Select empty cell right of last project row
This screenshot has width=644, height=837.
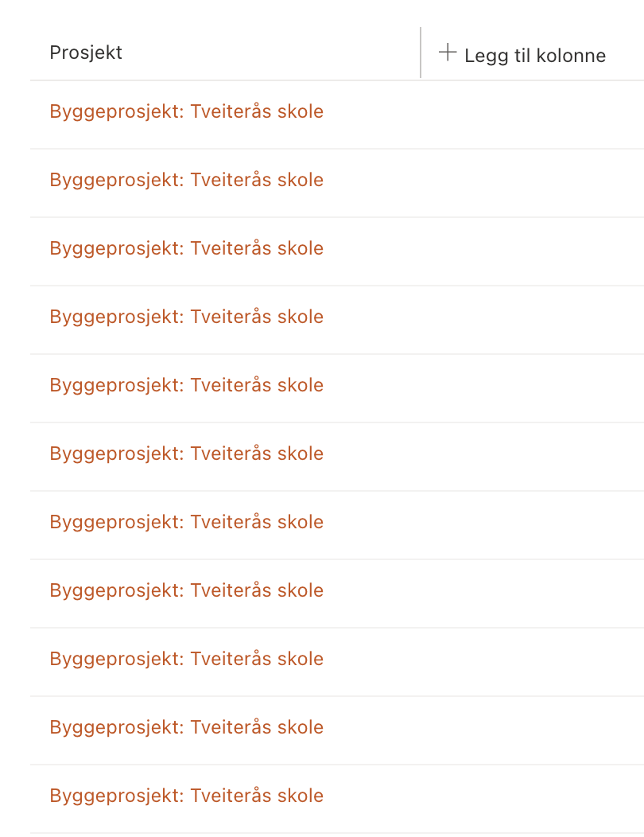[x=532, y=799]
